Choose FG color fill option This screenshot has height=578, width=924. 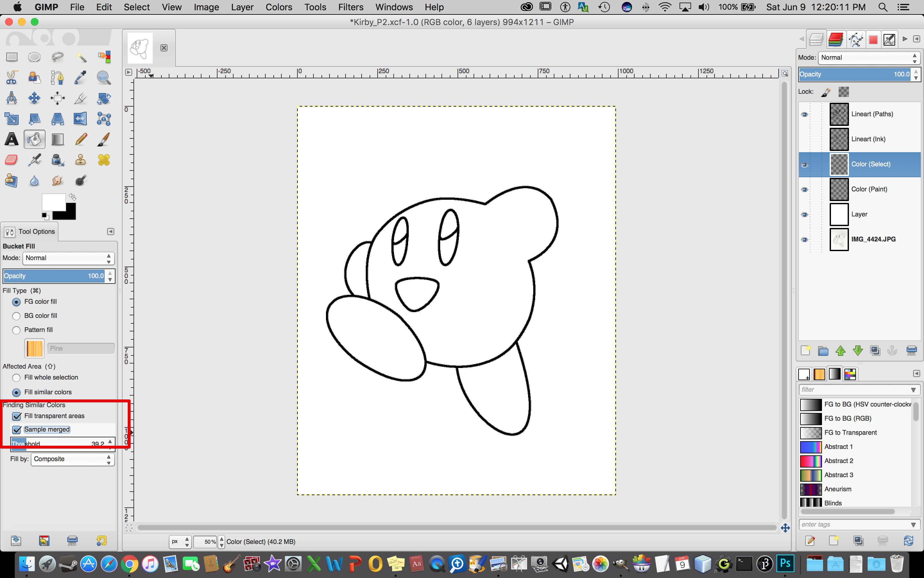point(16,302)
